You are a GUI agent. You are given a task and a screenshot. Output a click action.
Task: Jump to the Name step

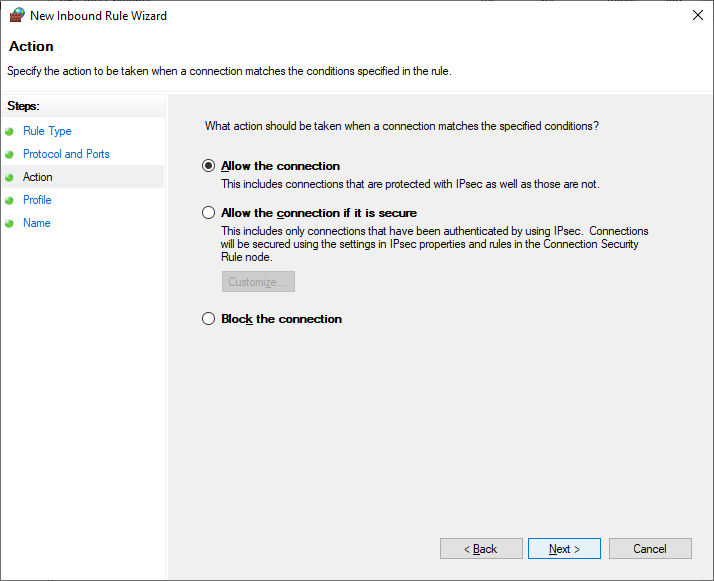36,223
